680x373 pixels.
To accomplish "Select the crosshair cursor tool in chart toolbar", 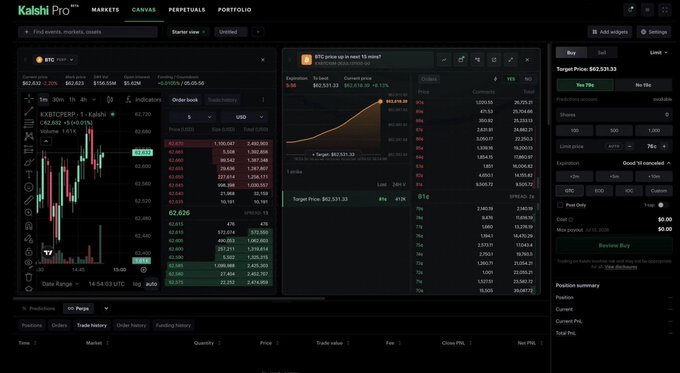I will [29, 99].
